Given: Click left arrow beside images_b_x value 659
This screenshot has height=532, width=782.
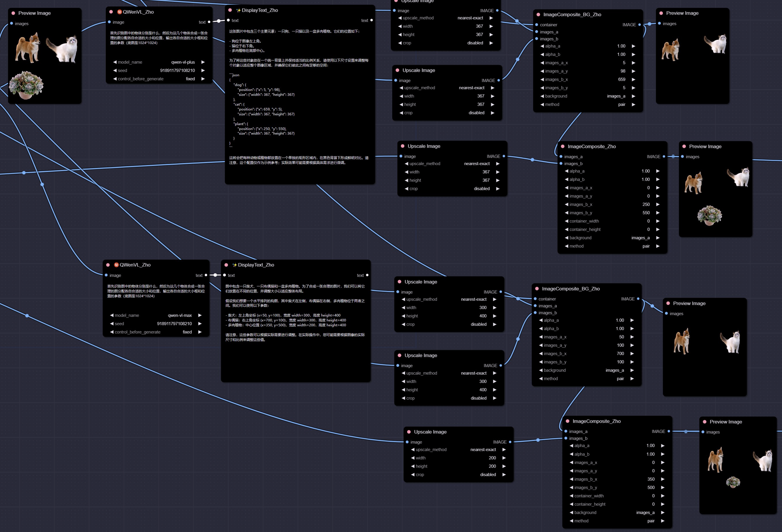Looking at the screenshot, I should [542, 79].
